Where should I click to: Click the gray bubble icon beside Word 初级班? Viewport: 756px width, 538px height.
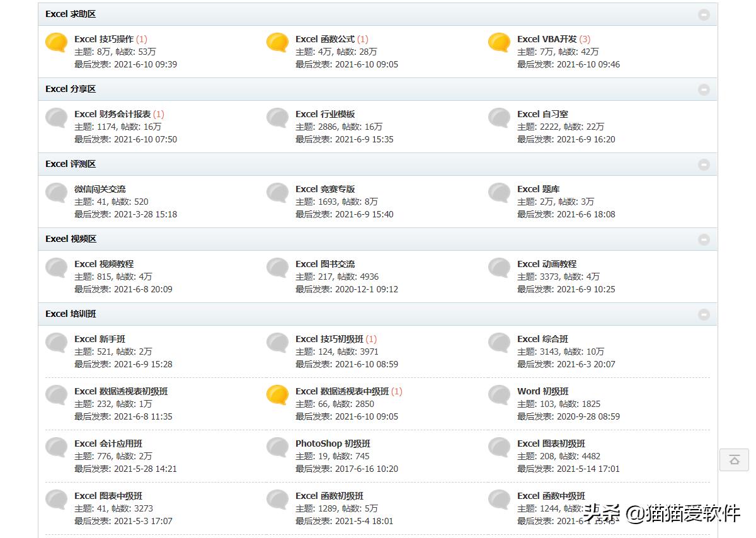(x=500, y=395)
